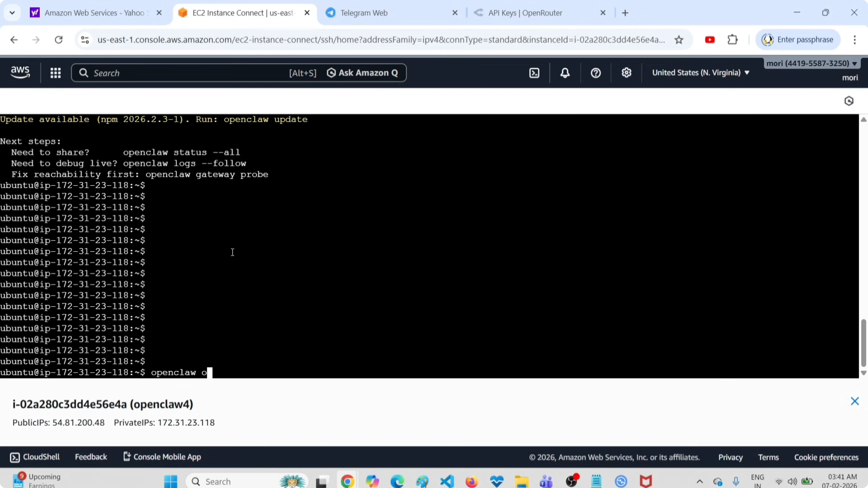Click the AWS logo to go home
Image resolution: width=868 pixels, height=488 pixels.
pyautogui.click(x=20, y=72)
